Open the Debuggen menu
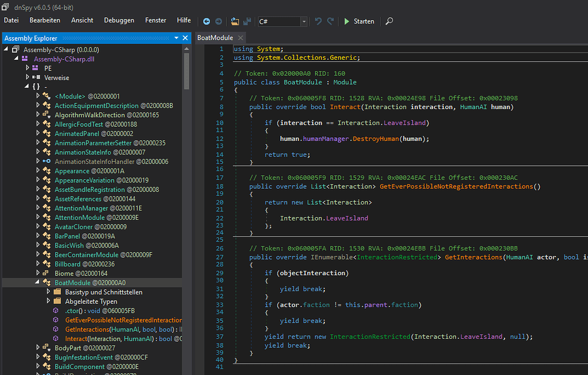Image resolution: width=588 pixels, height=375 pixels. pyautogui.click(x=118, y=20)
